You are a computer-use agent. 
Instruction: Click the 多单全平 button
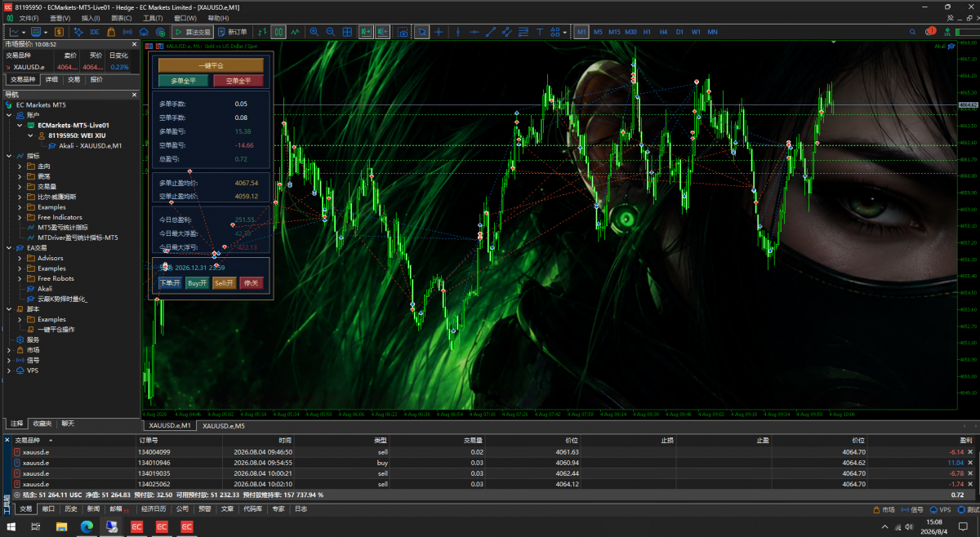click(x=183, y=81)
